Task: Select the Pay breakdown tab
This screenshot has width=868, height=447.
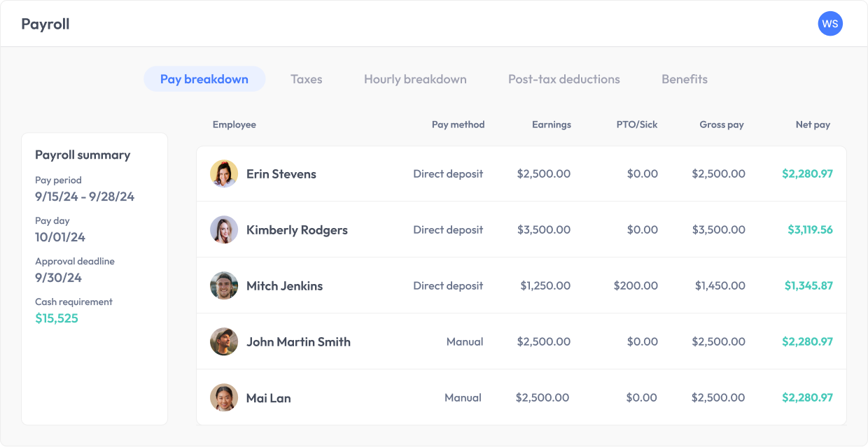Action: [x=204, y=79]
